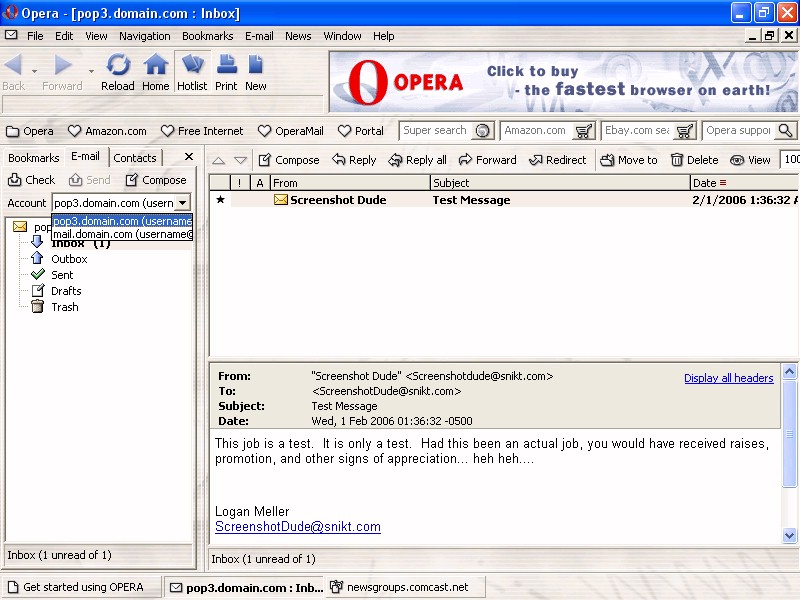Focus the Amazon.com search field
This screenshot has width=800, height=600.
tap(536, 131)
